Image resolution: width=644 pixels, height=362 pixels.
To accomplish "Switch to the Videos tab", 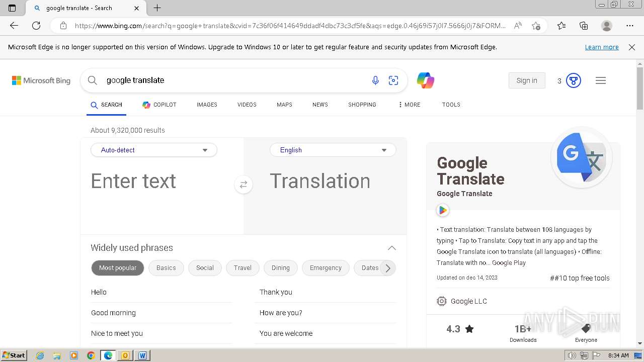I will [x=247, y=105].
